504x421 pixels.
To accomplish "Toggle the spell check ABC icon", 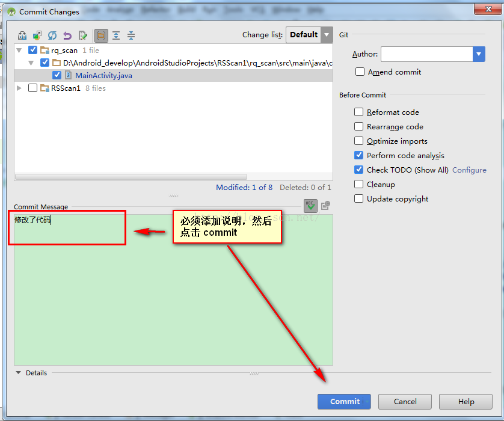I will click(x=310, y=206).
